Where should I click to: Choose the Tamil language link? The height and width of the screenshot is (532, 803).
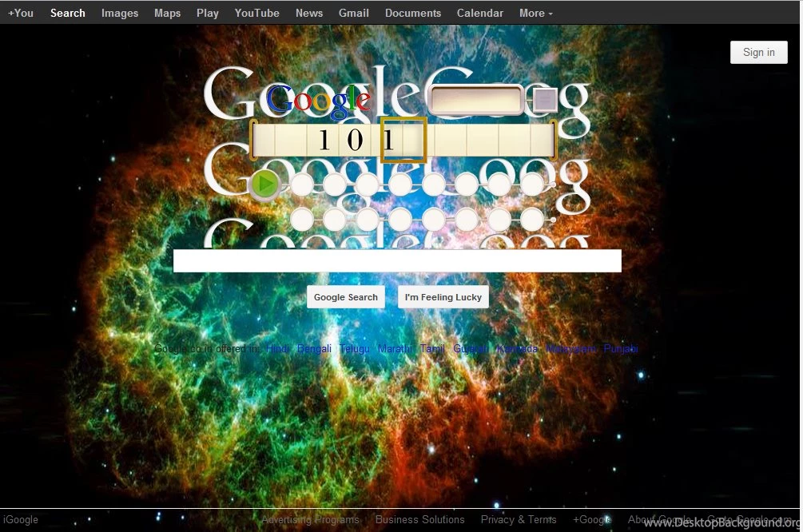433,349
